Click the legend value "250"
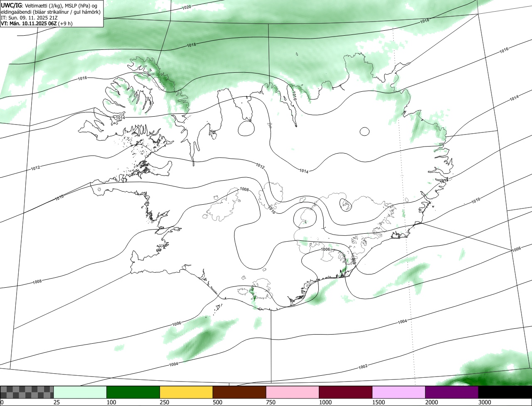The image size is (532, 406). tap(165, 402)
